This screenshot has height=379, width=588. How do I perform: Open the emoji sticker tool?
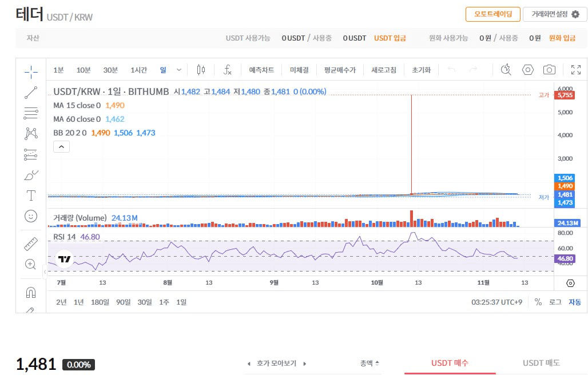[31, 216]
